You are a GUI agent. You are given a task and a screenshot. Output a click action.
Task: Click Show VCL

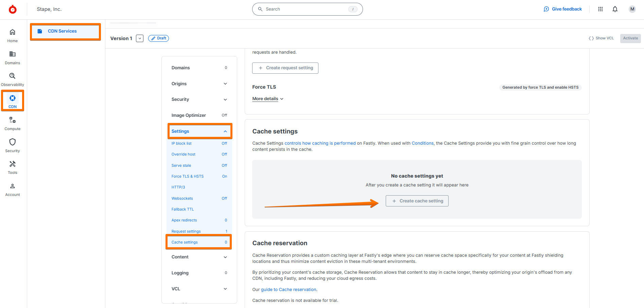pyautogui.click(x=601, y=38)
